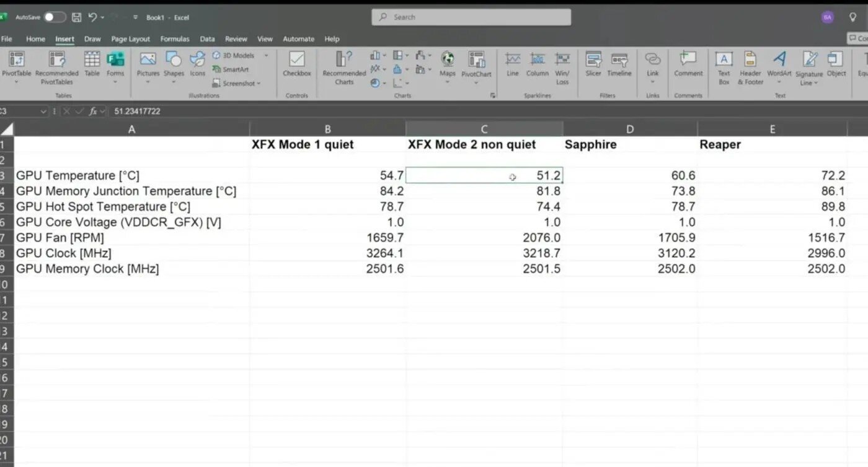Click the Object icon in Text group
The height and width of the screenshot is (467, 868).
coord(836,59)
